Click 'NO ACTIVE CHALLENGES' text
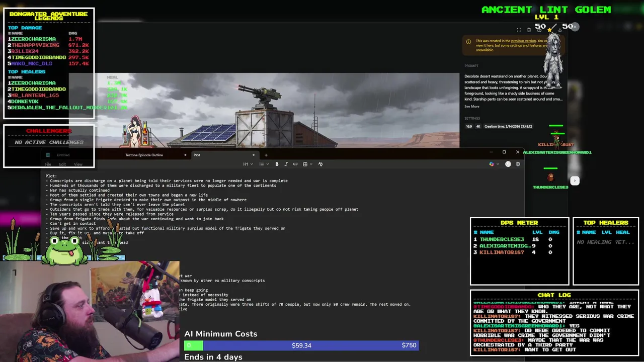 pos(49,142)
